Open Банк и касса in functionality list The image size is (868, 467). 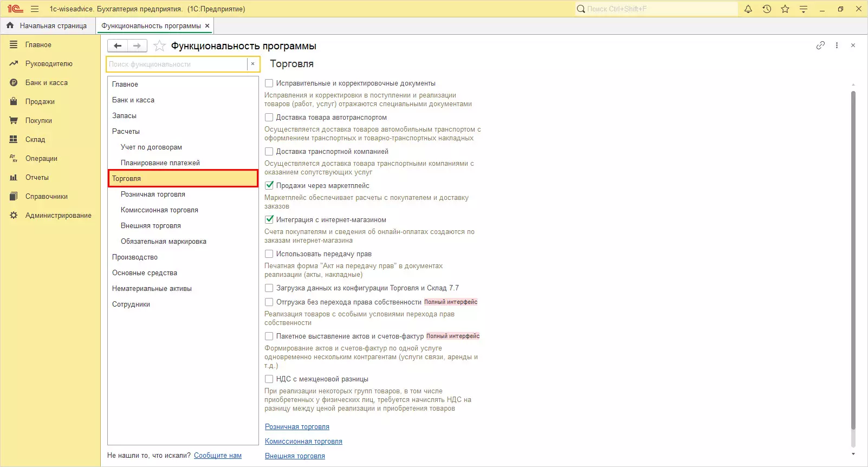point(183,100)
